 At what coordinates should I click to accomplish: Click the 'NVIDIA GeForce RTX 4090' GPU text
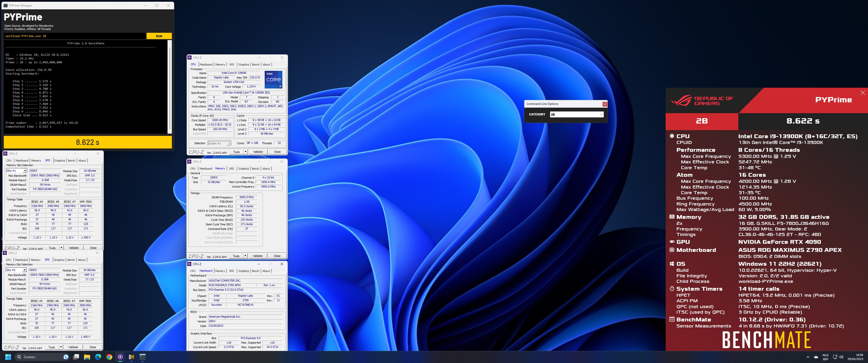click(779, 242)
